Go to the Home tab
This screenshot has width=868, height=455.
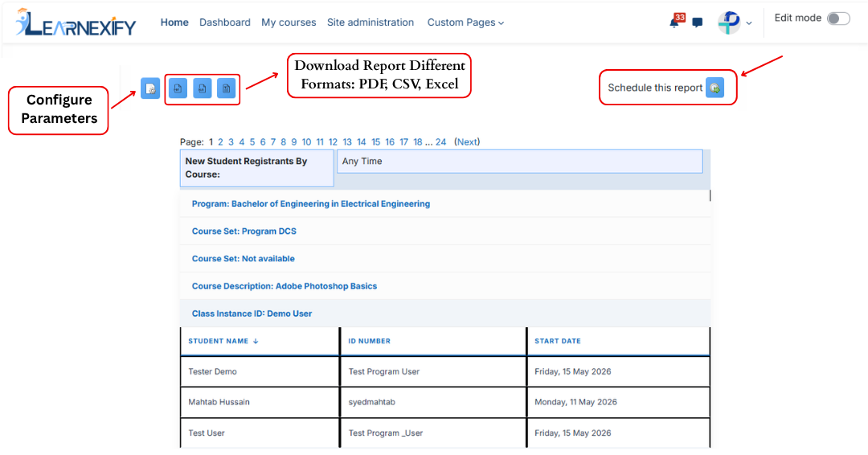pos(174,23)
